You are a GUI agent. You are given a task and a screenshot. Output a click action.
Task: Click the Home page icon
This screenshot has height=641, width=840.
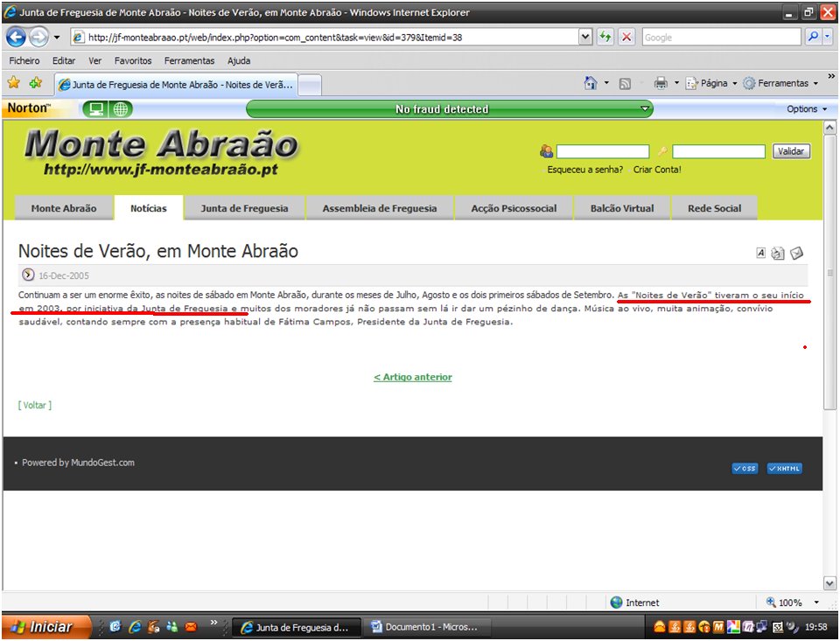591,83
